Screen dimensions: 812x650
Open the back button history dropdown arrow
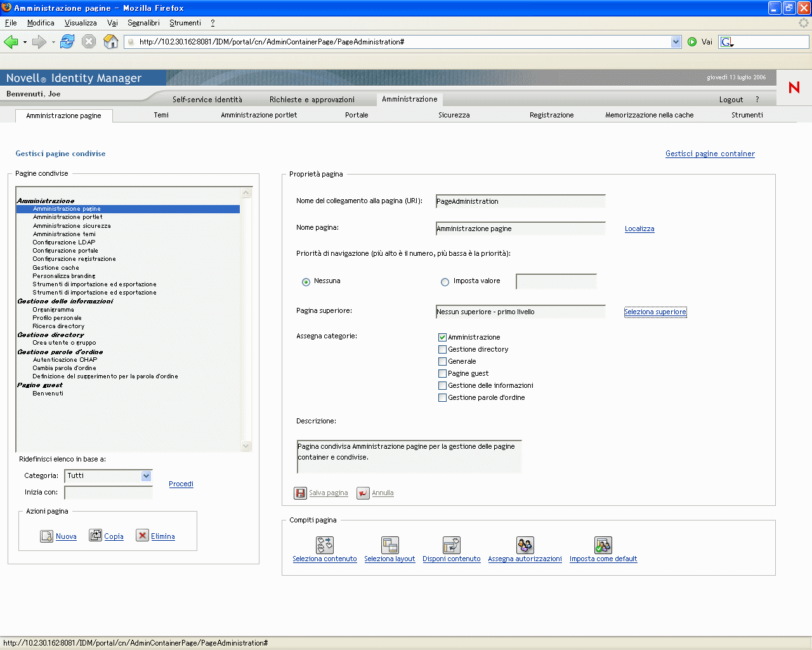pyautogui.click(x=25, y=43)
